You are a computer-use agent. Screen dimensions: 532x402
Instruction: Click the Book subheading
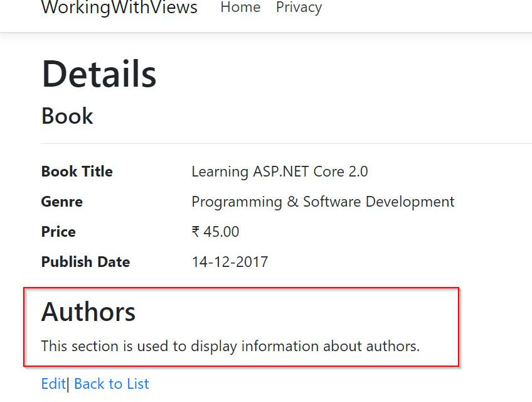[67, 116]
